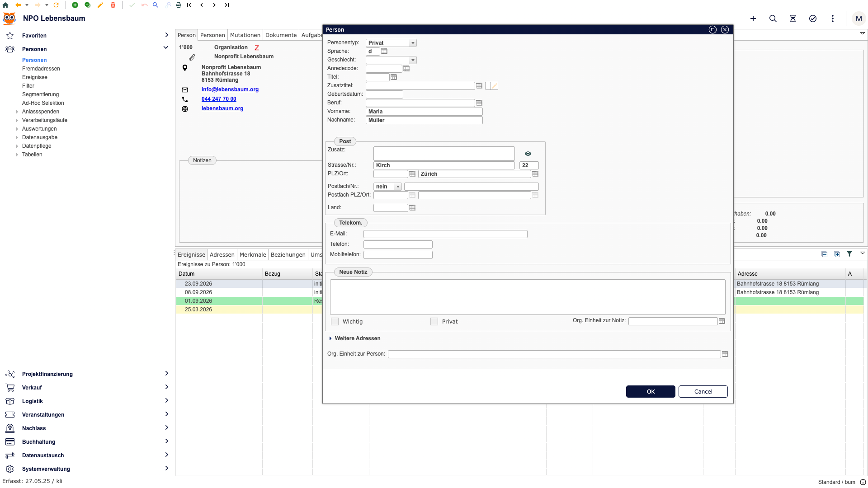Click the orange back arrow
The image size is (868, 488).
[18, 5]
